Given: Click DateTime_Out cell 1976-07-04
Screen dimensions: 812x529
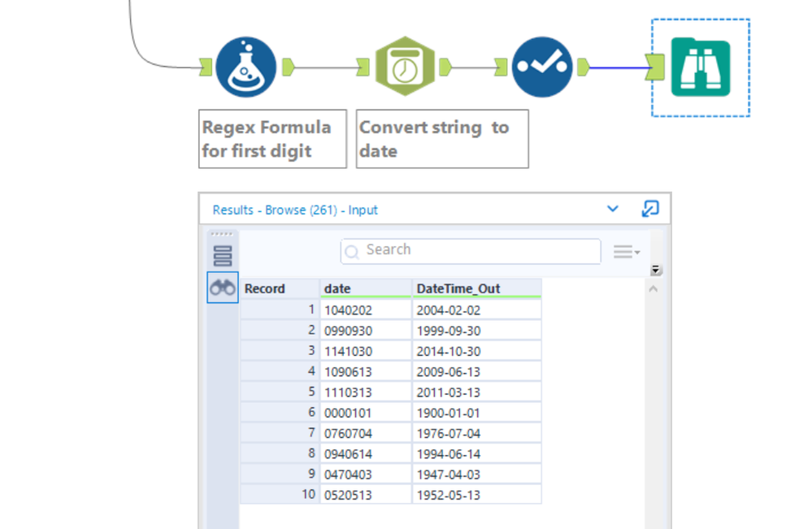Looking at the screenshot, I should pos(477,433).
